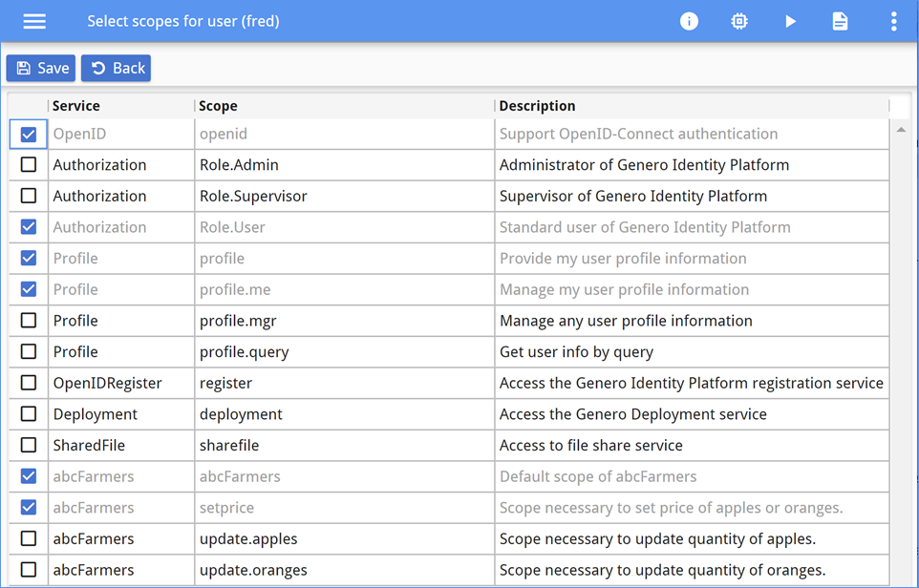Click the Service column header
This screenshot has width=919, height=588.
(x=76, y=105)
